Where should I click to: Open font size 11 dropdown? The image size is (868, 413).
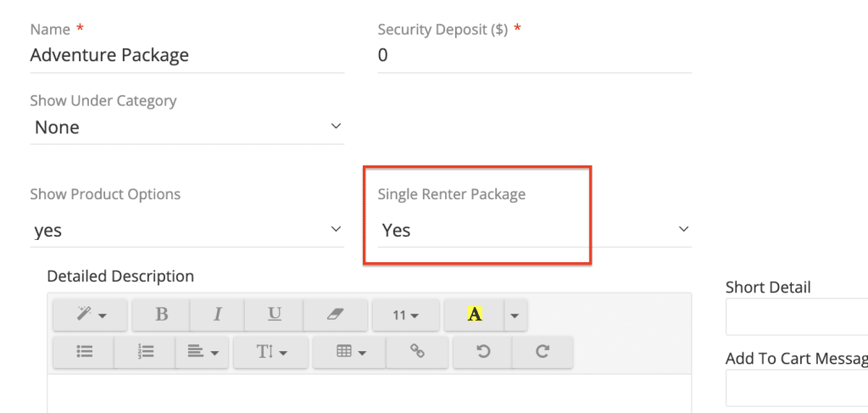(406, 315)
